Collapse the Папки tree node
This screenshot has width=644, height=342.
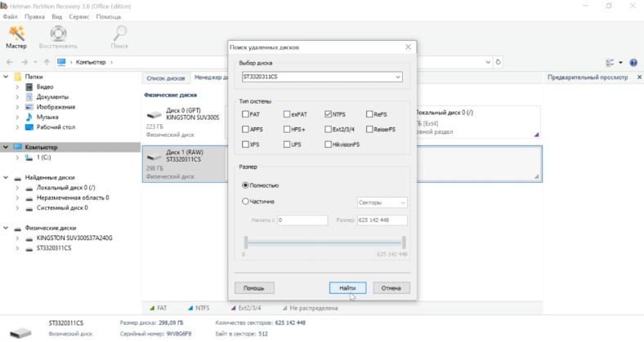[x=6, y=77]
